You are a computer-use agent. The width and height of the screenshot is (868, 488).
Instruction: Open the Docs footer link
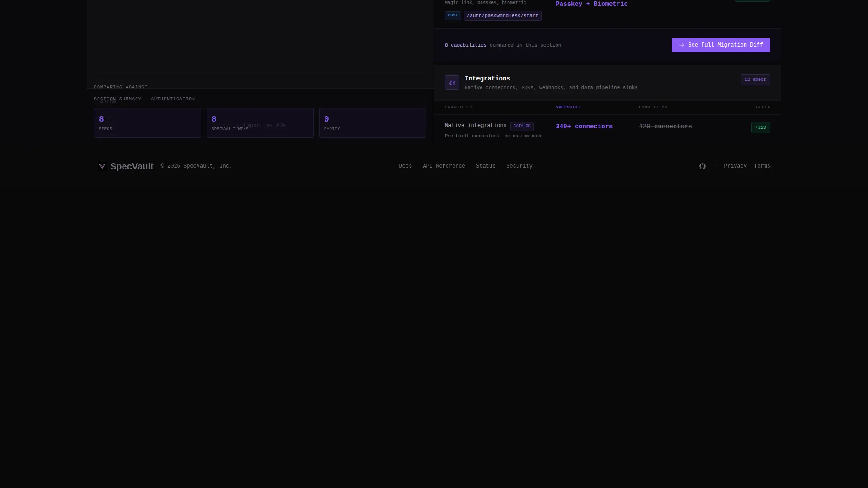(405, 166)
